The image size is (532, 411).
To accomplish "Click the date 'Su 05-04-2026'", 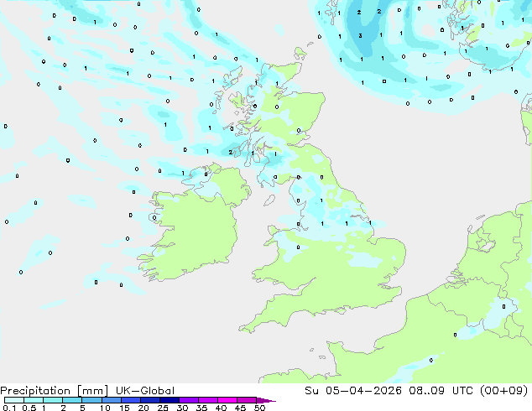I will [x=353, y=390].
